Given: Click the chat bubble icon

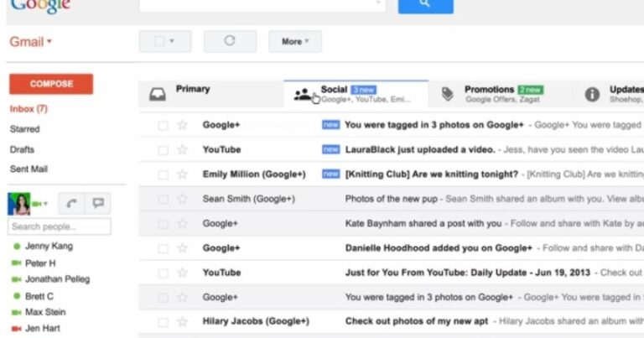Looking at the screenshot, I should (x=98, y=203).
